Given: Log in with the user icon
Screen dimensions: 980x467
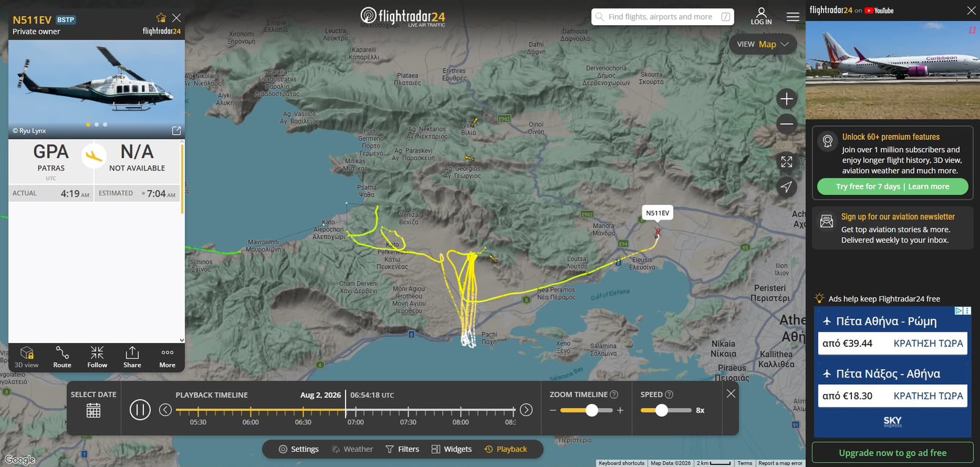Looking at the screenshot, I should click(761, 17).
